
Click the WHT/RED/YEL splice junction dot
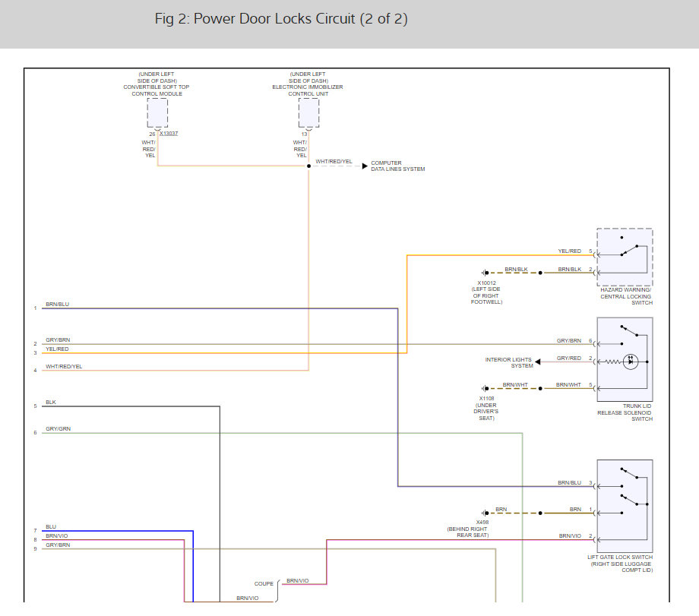click(308, 166)
